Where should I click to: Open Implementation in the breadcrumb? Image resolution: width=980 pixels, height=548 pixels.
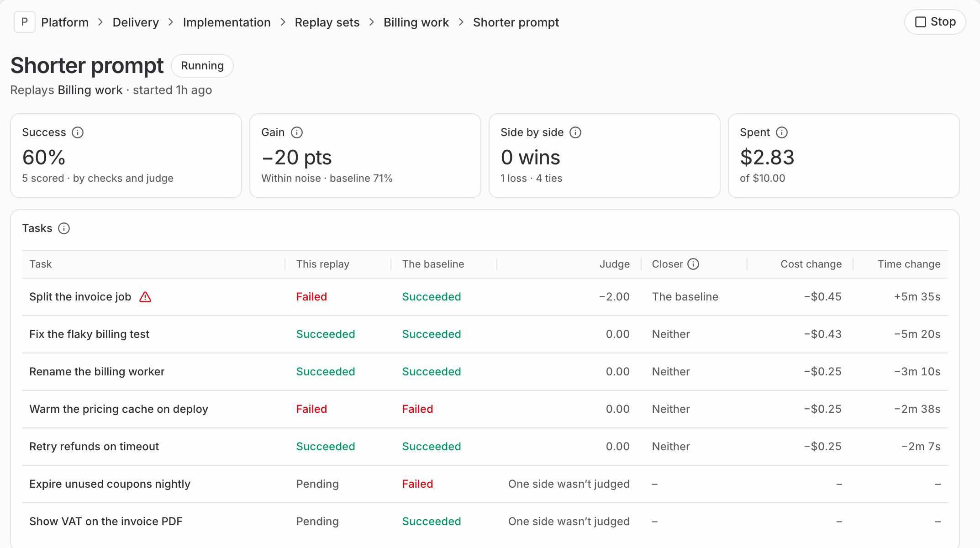click(x=227, y=22)
